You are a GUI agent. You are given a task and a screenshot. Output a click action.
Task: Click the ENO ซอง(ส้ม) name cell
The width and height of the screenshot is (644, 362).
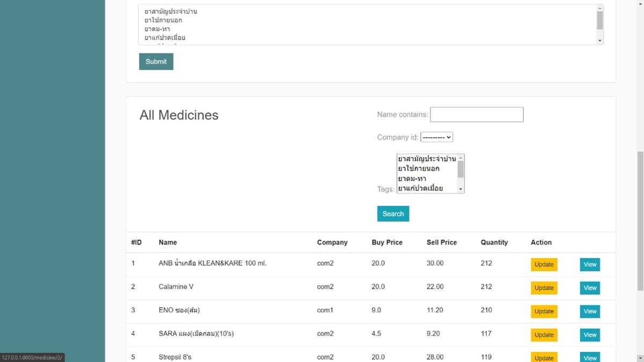[x=179, y=310]
